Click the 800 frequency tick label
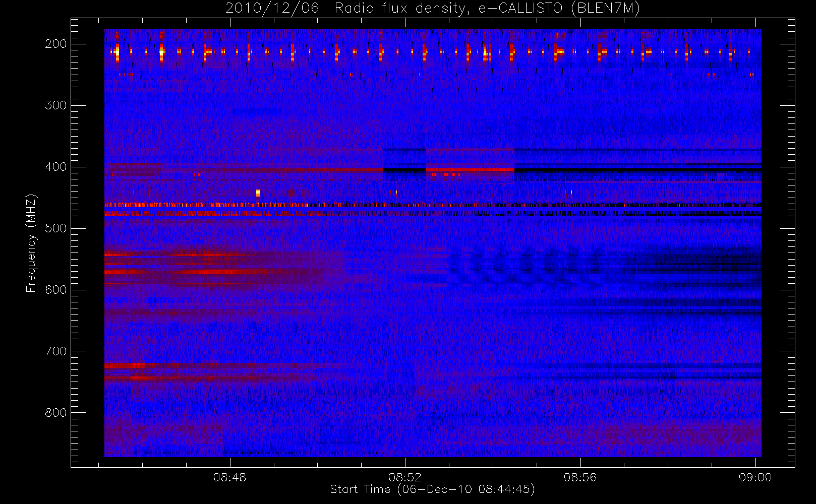The image size is (816, 504). [55, 413]
